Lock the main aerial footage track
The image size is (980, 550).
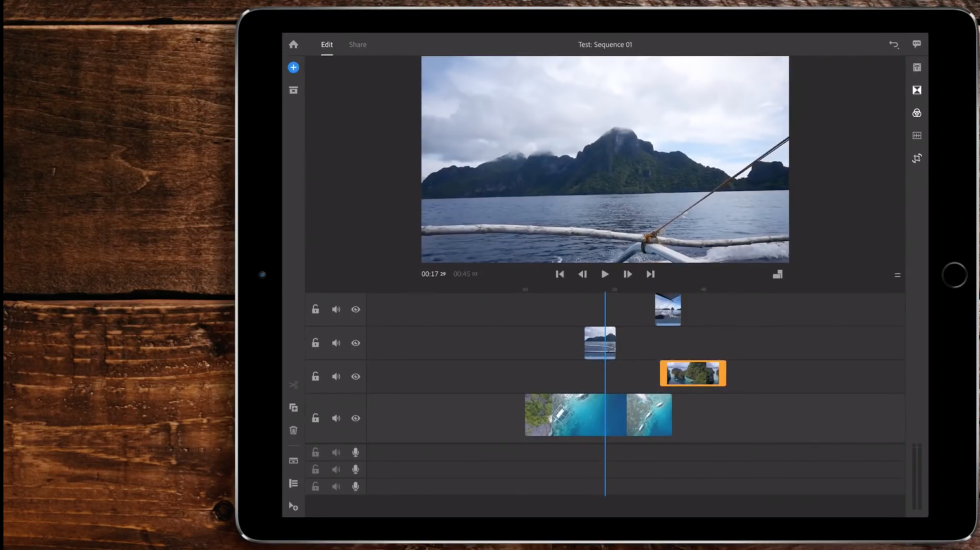point(316,418)
